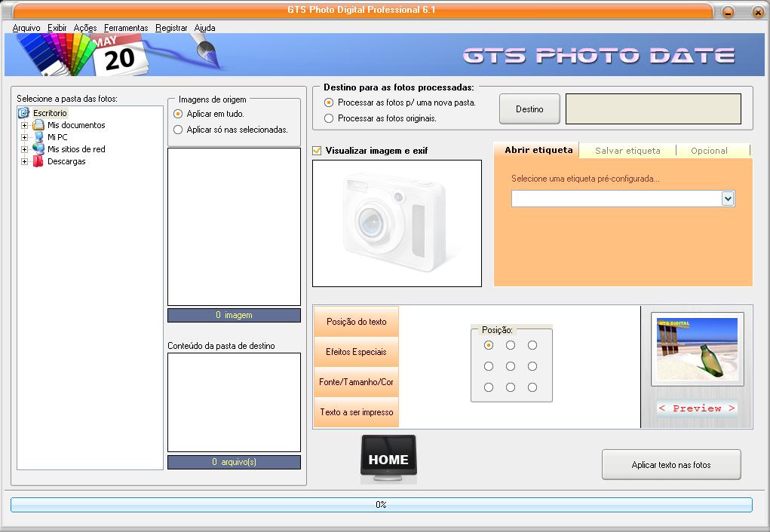Open the Ferramentas menu
The image size is (770, 532).
tap(126, 28)
